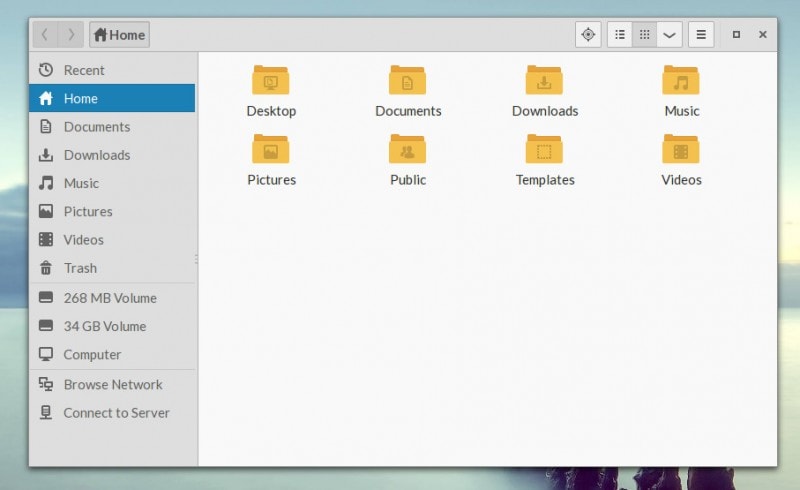Click the Home path bar button

point(119,35)
